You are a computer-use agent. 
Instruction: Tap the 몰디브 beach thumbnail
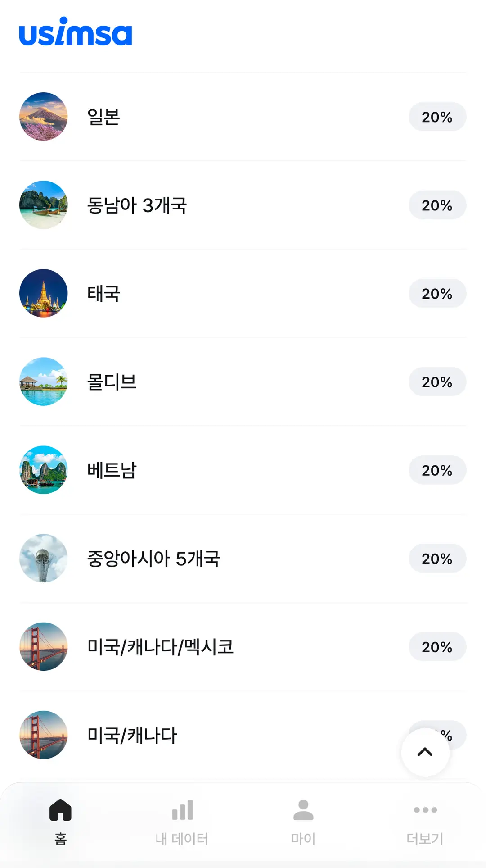44,382
